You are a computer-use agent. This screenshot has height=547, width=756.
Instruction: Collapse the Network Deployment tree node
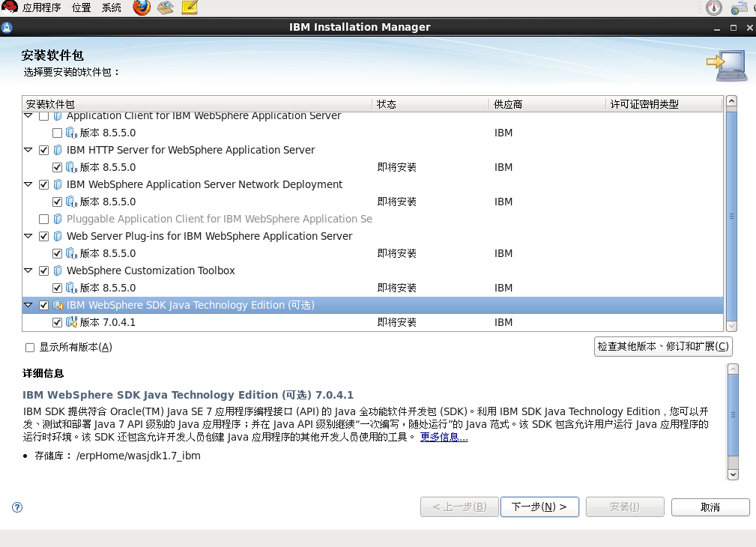pos(28,184)
